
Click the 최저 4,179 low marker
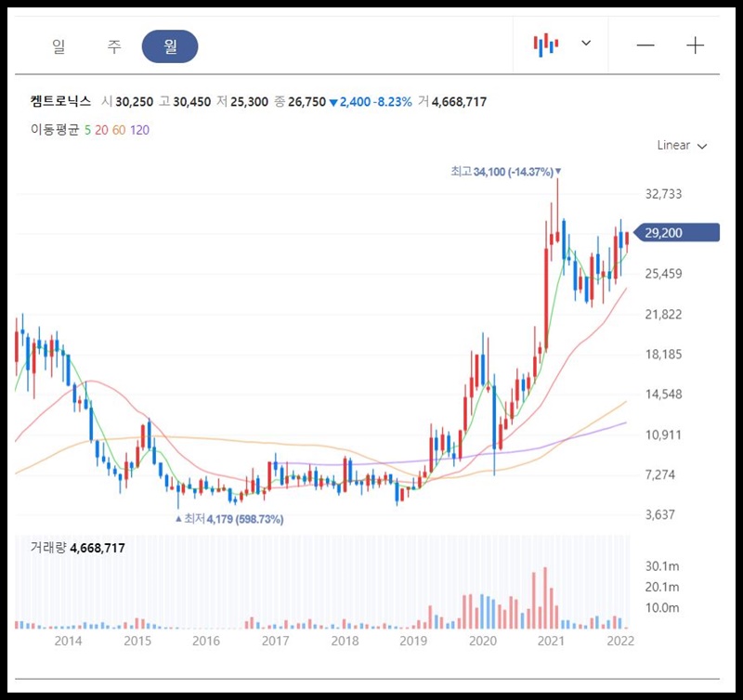pos(229,519)
